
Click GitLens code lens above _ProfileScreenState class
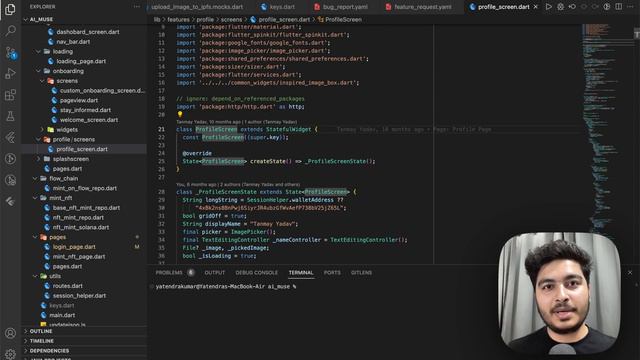(238, 184)
